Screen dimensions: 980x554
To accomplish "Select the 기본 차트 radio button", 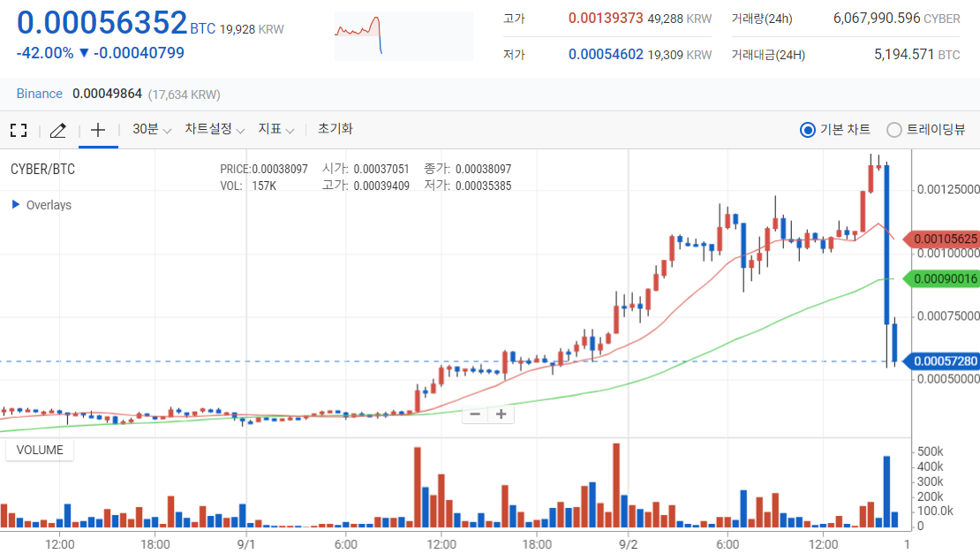I will (808, 130).
